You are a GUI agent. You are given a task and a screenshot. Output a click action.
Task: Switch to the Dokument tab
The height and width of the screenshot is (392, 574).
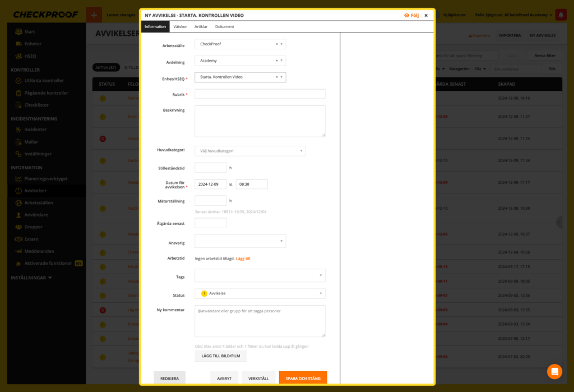point(224,26)
